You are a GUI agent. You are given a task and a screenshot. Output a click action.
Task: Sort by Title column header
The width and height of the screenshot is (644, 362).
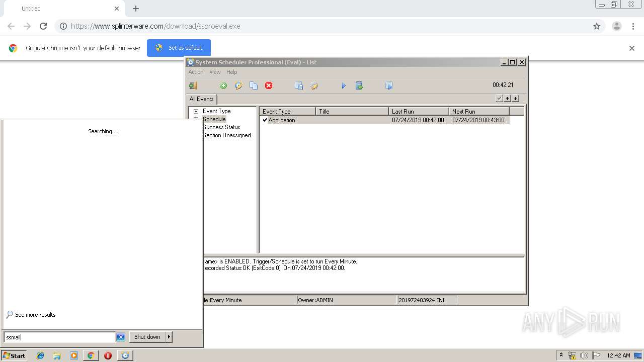pyautogui.click(x=352, y=112)
